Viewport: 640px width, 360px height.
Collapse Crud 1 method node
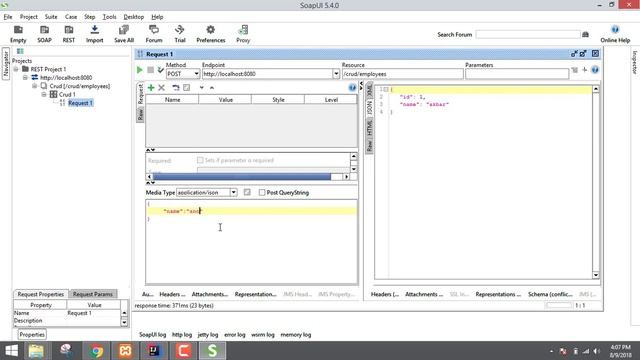[44, 94]
